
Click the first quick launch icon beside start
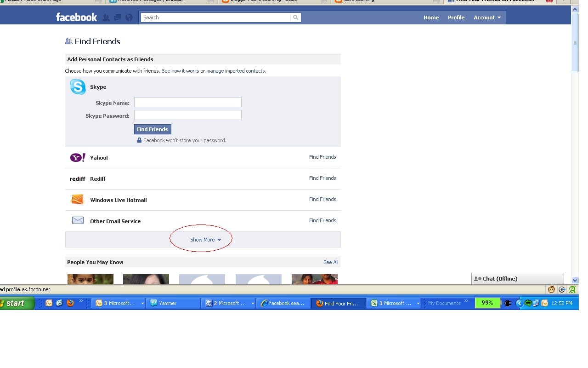49,303
